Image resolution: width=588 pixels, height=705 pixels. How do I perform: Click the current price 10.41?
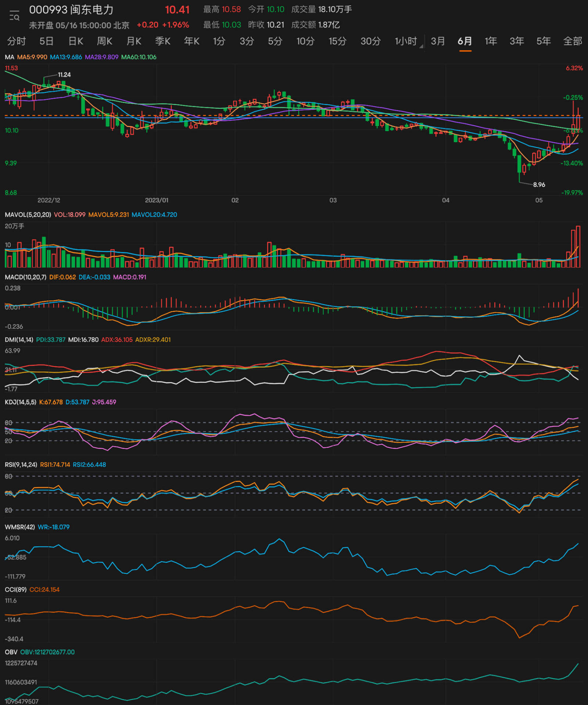(x=177, y=10)
